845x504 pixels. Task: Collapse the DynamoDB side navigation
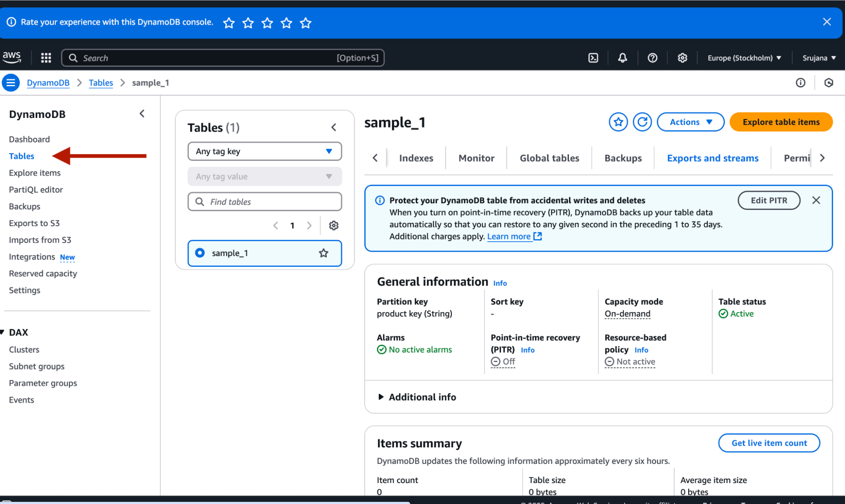tap(142, 114)
